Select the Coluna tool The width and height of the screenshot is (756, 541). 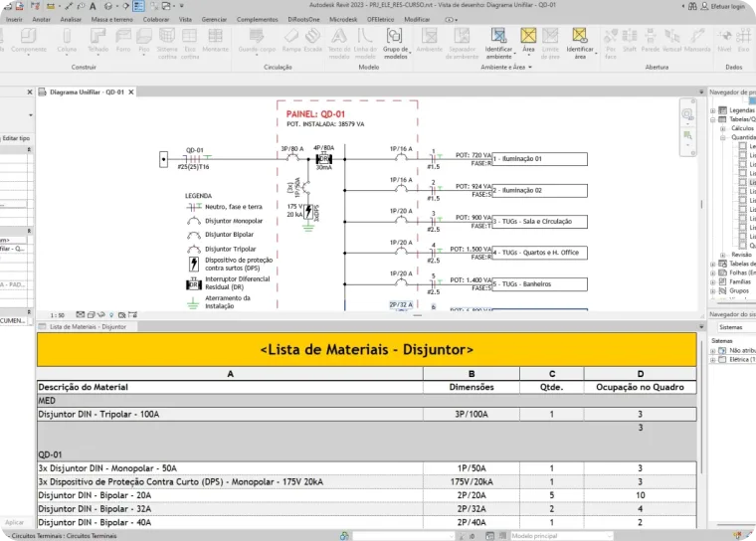[67, 41]
